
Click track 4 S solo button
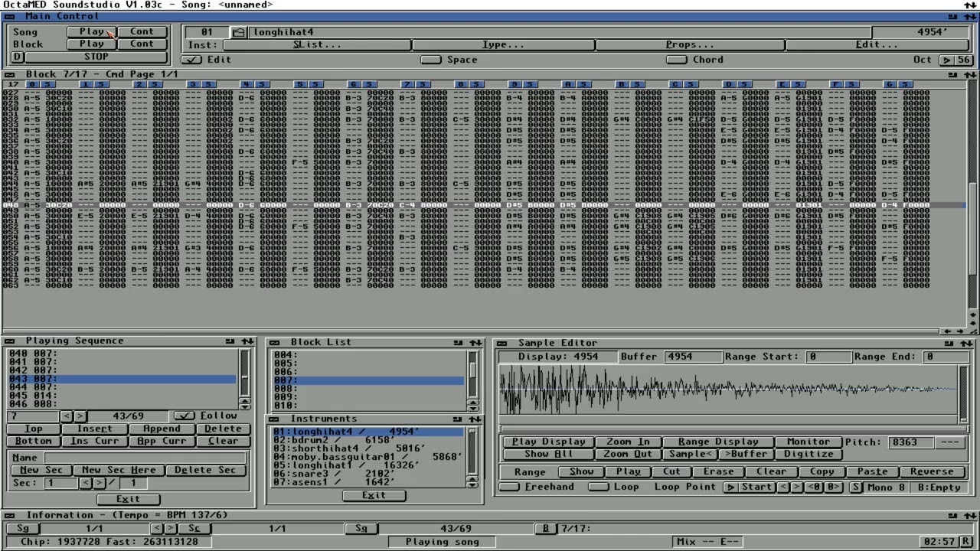(x=263, y=84)
